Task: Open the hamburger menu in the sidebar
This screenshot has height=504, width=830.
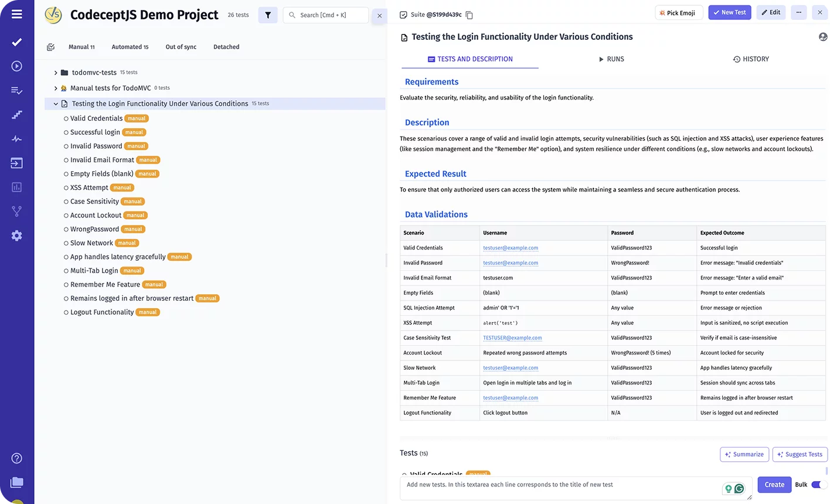Action: tap(16, 13)
